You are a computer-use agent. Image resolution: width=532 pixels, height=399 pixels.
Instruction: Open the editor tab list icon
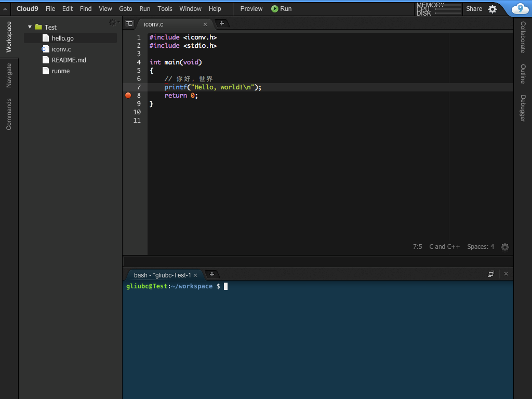coord(129,23)
